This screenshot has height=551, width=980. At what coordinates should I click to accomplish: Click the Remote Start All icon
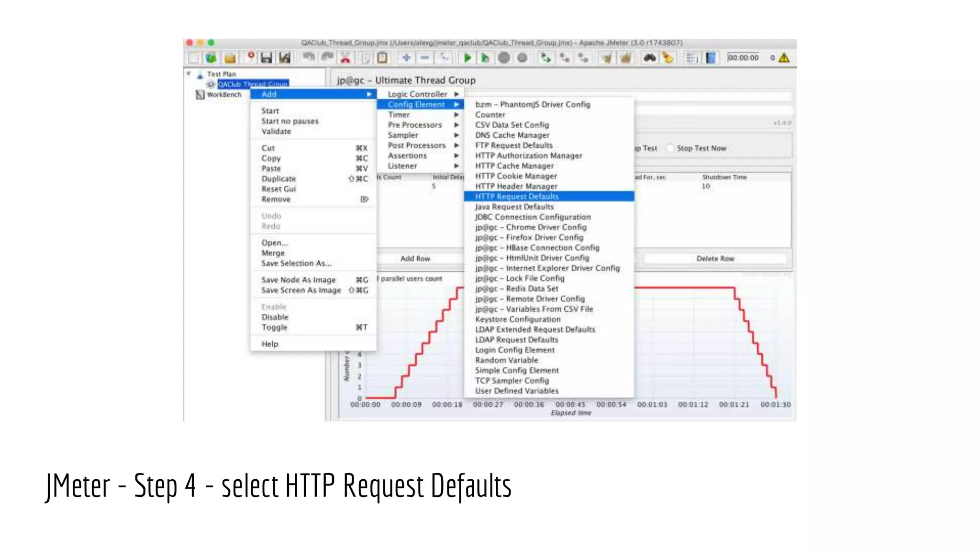546,58
